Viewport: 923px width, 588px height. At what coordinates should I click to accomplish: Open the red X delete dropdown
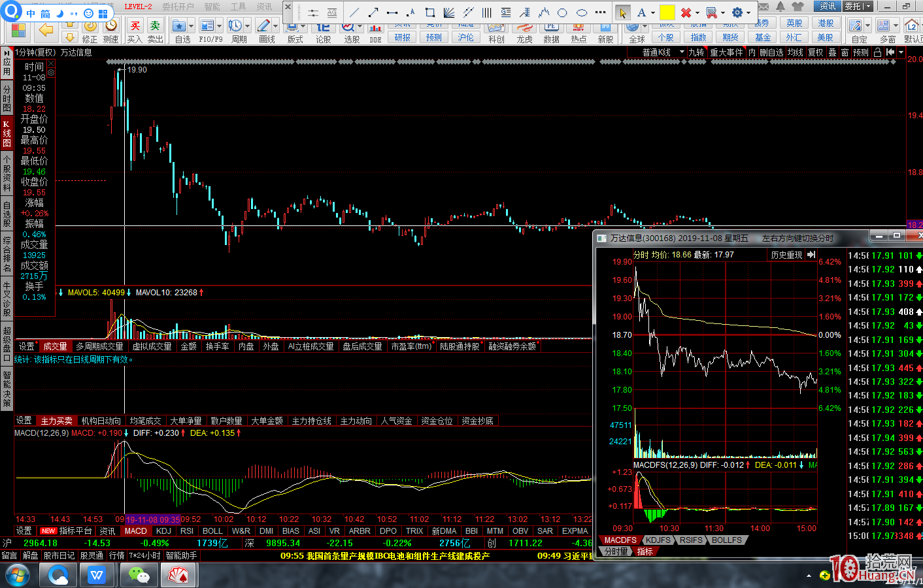point(697,13)
